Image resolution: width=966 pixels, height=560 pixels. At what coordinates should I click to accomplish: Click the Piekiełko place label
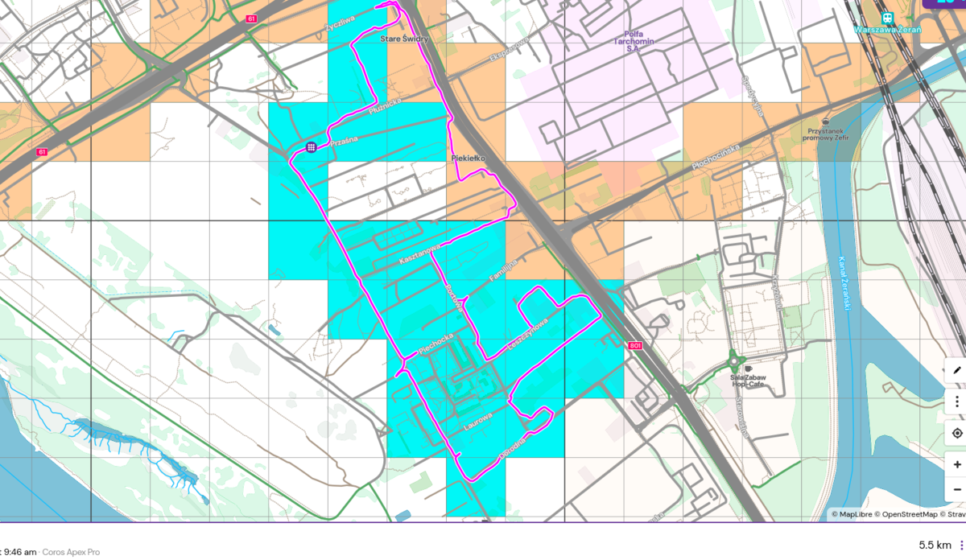pos(469,159)
